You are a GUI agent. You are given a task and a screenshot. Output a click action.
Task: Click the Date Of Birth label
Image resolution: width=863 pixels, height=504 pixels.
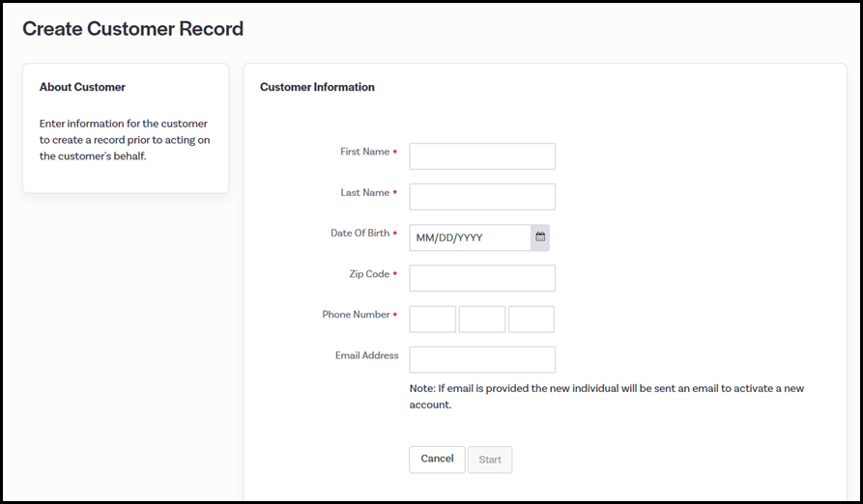(360, 234)
